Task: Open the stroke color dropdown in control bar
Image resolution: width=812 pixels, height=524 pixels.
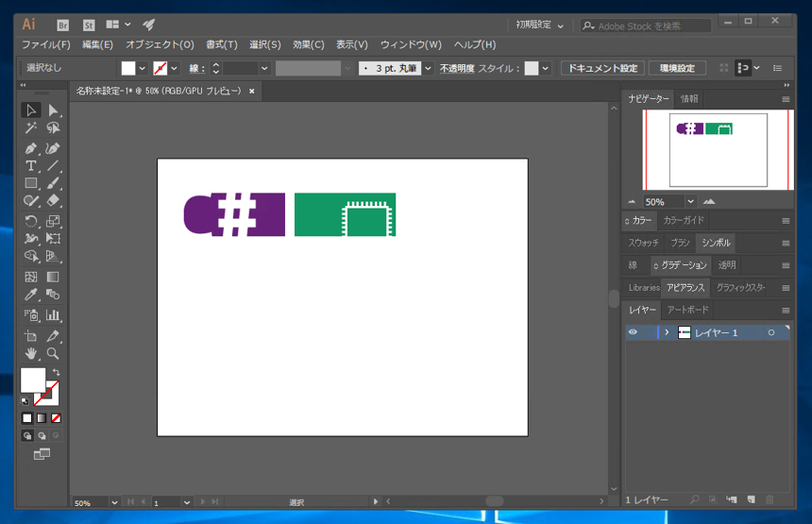Action: pos(174,68)
